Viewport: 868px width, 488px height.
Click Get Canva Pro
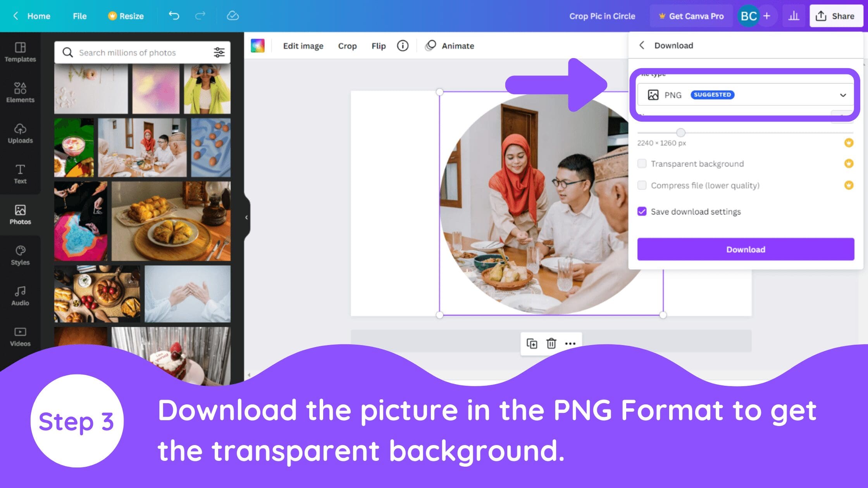pos(691,16)
